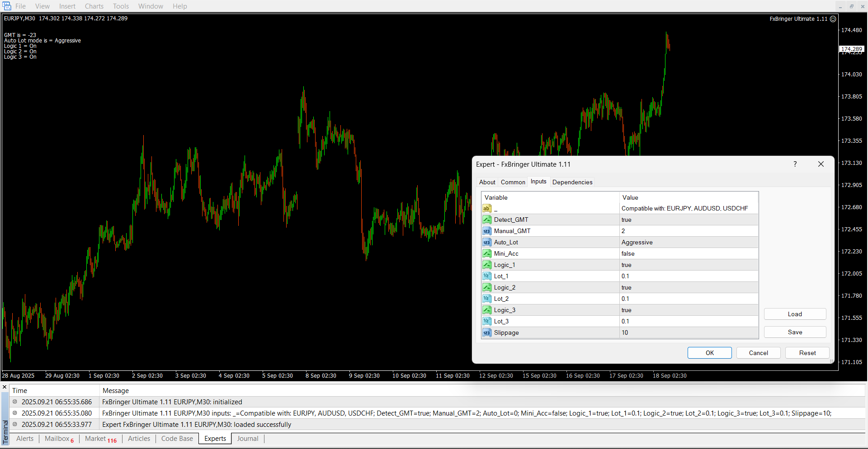Click the string variable icon in first row
This screenshot has height=449, width=868.
coord(487,208)
